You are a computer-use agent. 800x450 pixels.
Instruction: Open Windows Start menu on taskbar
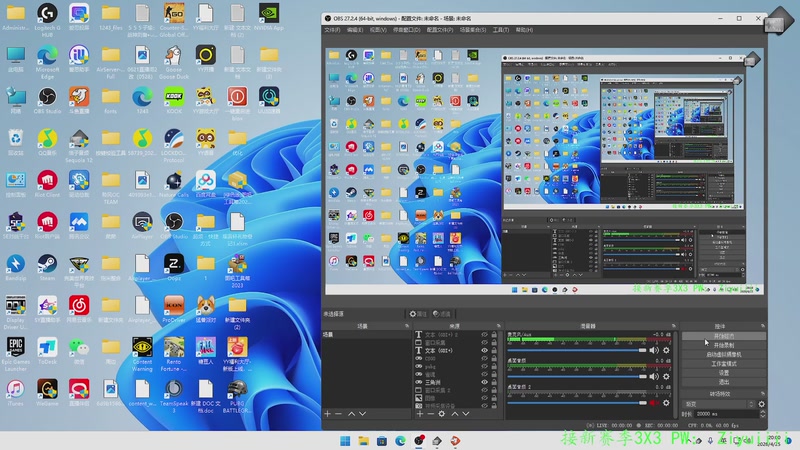point(345,440)
